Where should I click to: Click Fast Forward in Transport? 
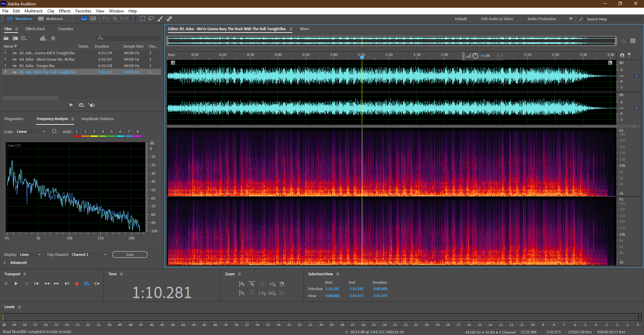point(56,284)
